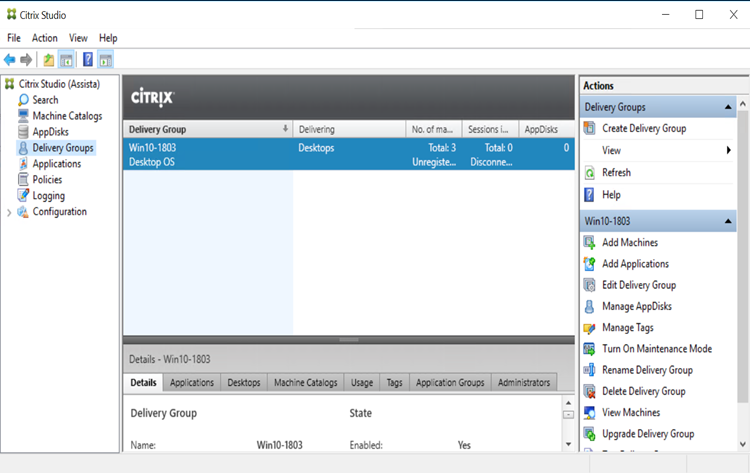Click the Forward arrow toolbar icon

pyautogui.click(x=26, y=60)
